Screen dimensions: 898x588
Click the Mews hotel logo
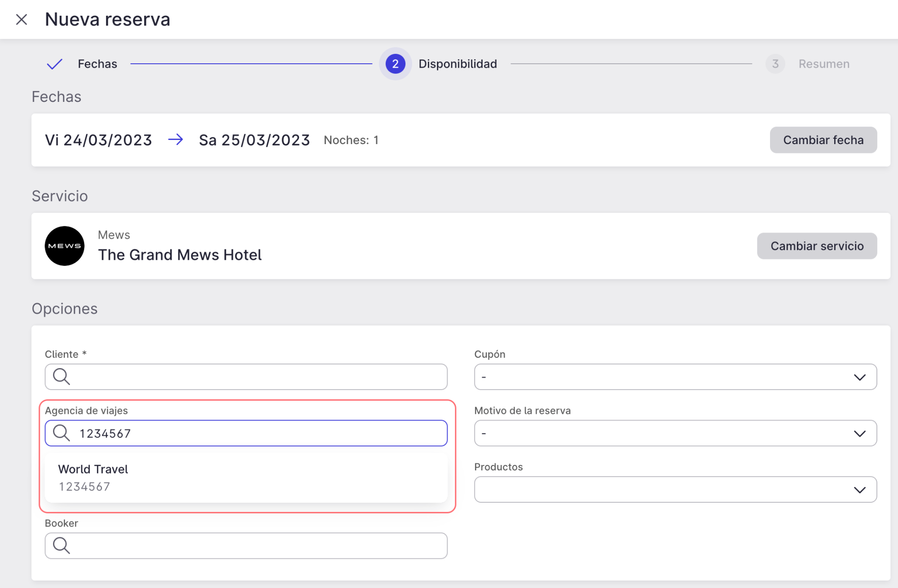[65, 246]
